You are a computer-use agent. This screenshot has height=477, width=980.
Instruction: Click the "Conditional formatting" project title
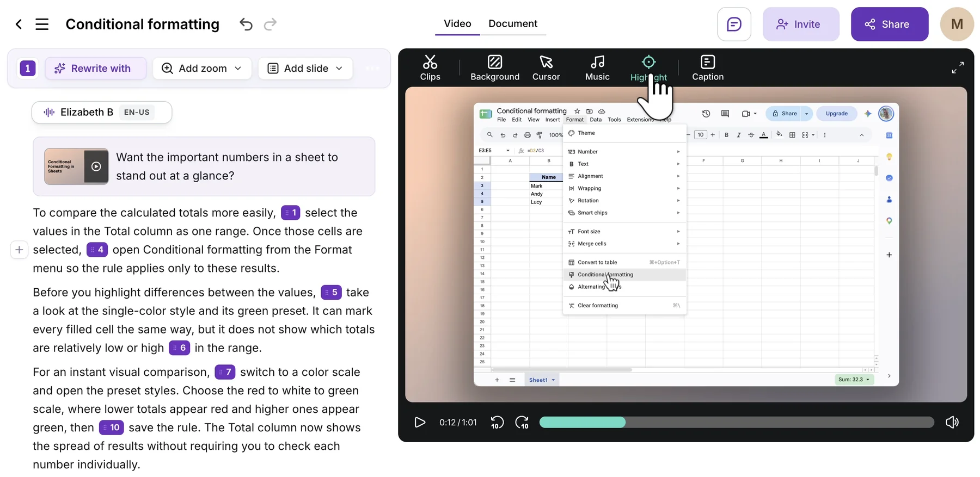point(143,24)
